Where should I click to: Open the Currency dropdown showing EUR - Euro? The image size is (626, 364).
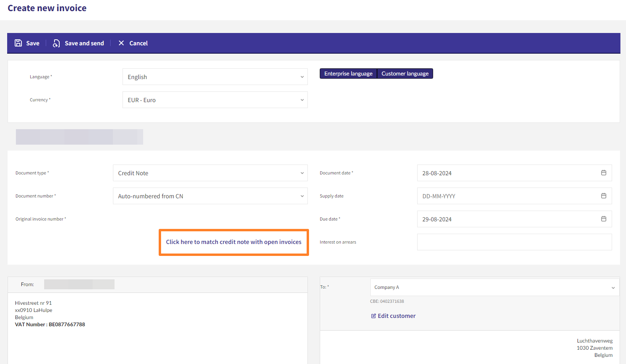(215, 100)
